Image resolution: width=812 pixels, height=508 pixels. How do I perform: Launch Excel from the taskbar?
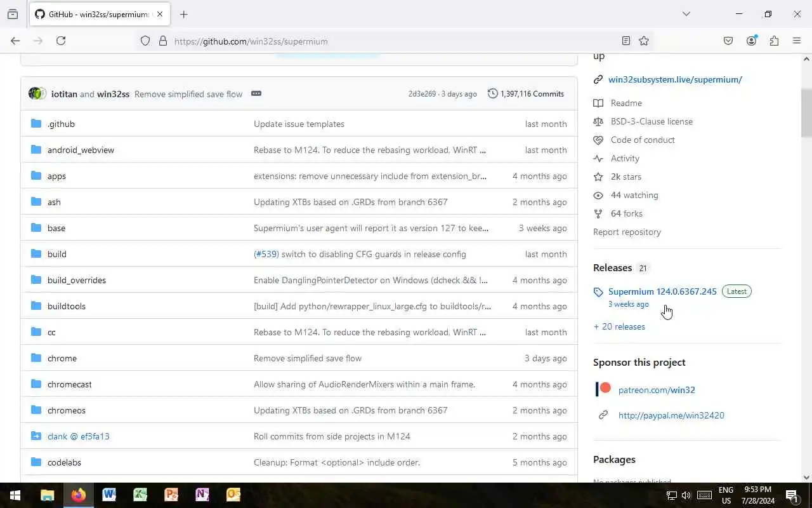(140, 495)
